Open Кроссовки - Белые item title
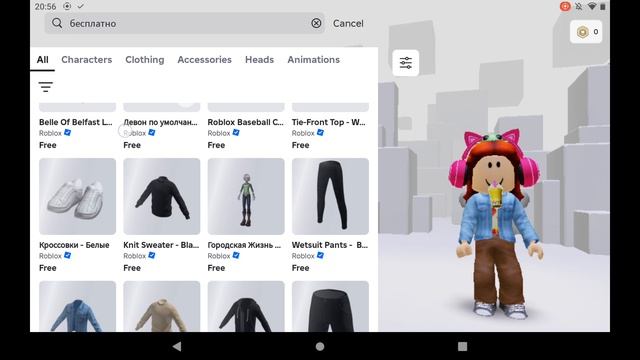Screen dimensions: 640x360 [x=74, y=245]
